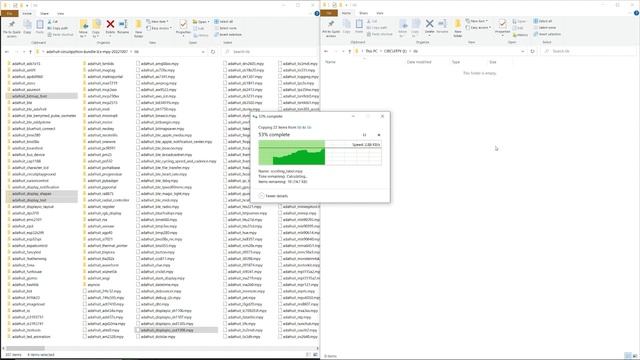
Task: Click Refresh button in right window address bar
Action: [532, 51]
